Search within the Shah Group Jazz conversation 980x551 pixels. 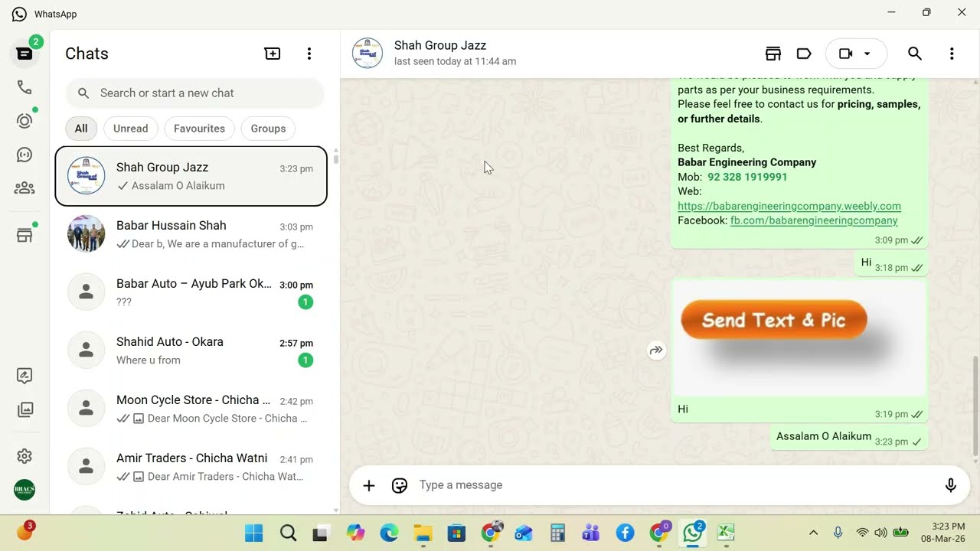(x=915, y=54)
